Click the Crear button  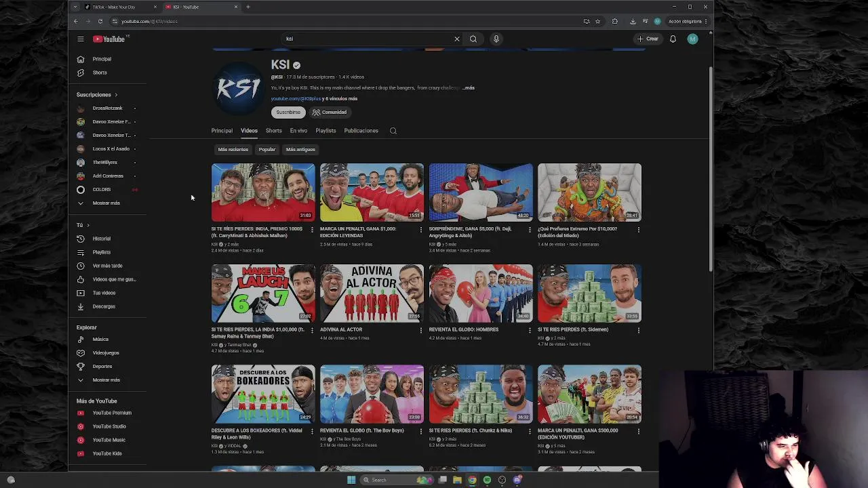point(648,39)
